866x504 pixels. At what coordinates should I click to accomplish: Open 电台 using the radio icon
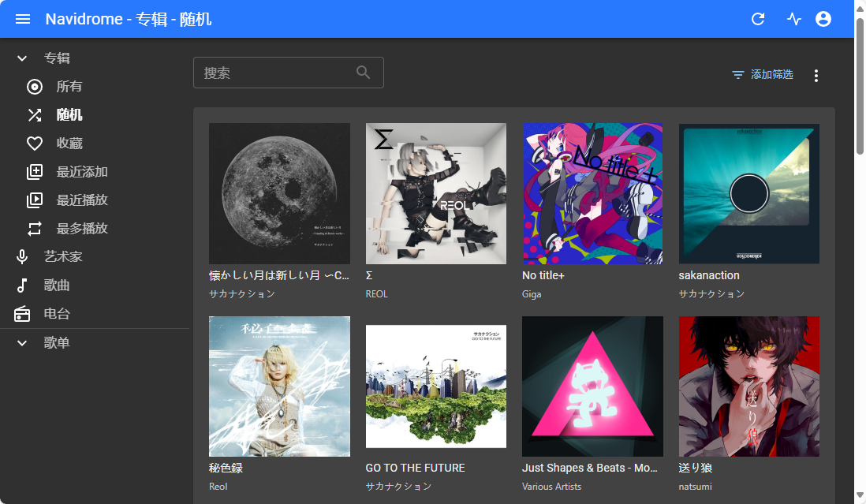click(x=22, y=313)
